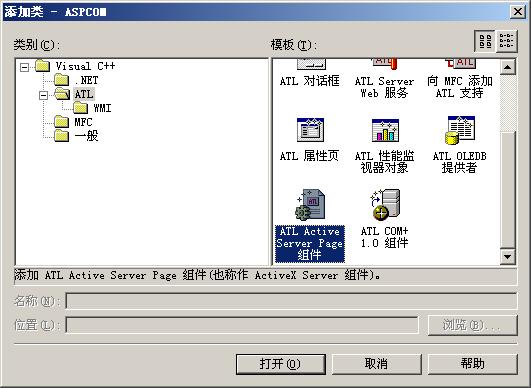This screenshot has width=531, height=388.
Task: Select the 向 MFC 添加 ATL 支持 icon
Action: [x=461, y=64]
